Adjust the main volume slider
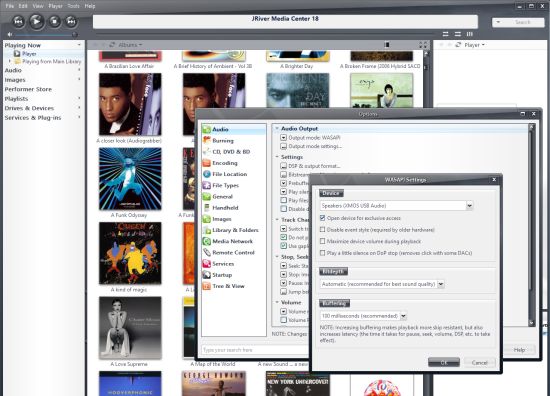Viewport: 550px width, 396px height. (45, 35)
